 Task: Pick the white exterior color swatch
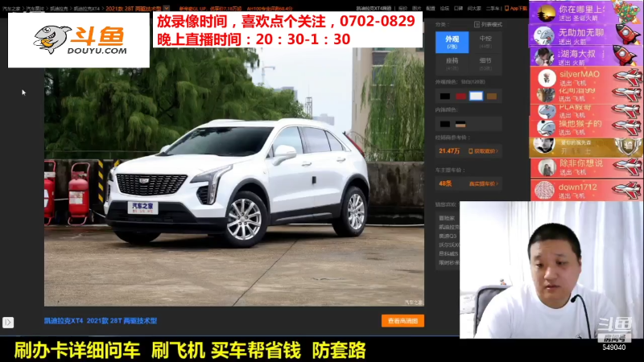point(476,96)
